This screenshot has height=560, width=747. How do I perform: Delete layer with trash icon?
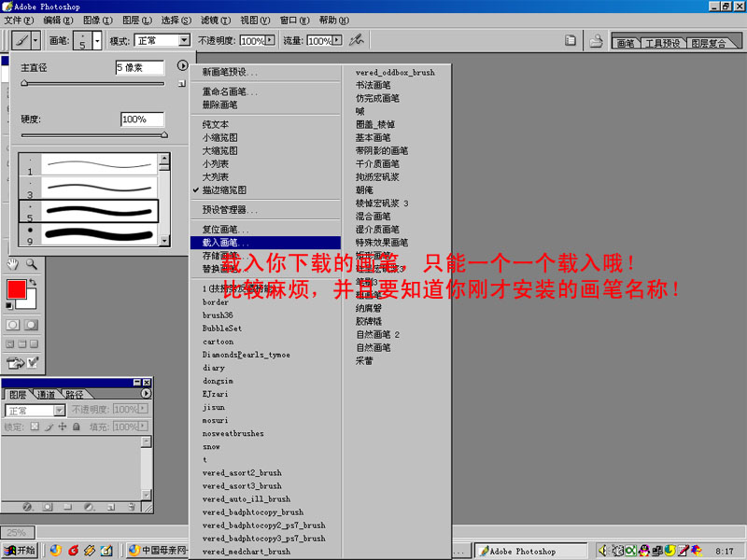coord(132,507)
